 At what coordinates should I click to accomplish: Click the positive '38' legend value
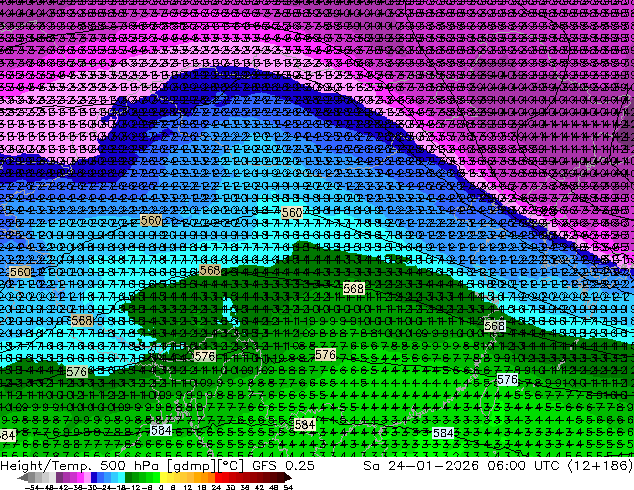point(245,488)
